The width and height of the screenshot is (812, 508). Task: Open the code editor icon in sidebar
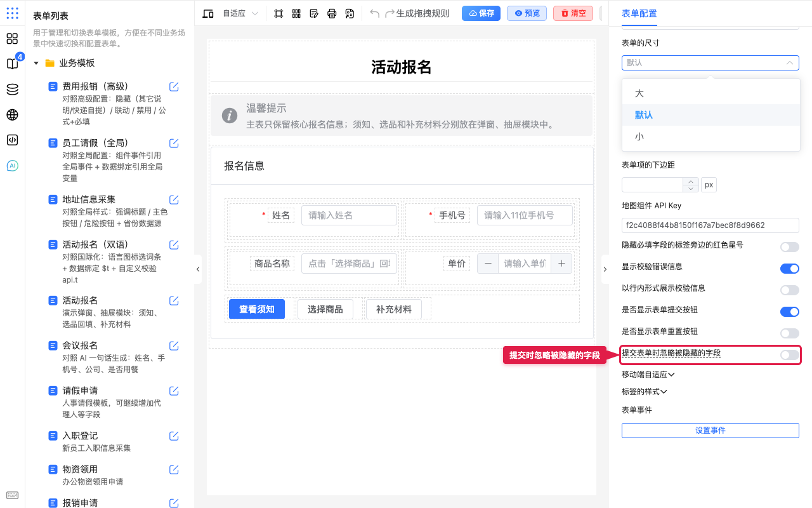tap(12, 140)
